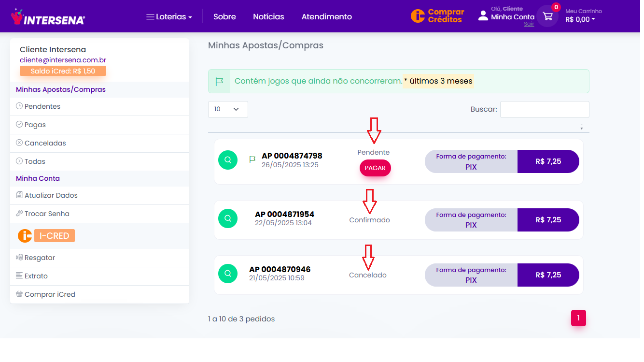Open the Notícias menu item
The height and width of the screenshot is (362, 644).
(268, 16)
